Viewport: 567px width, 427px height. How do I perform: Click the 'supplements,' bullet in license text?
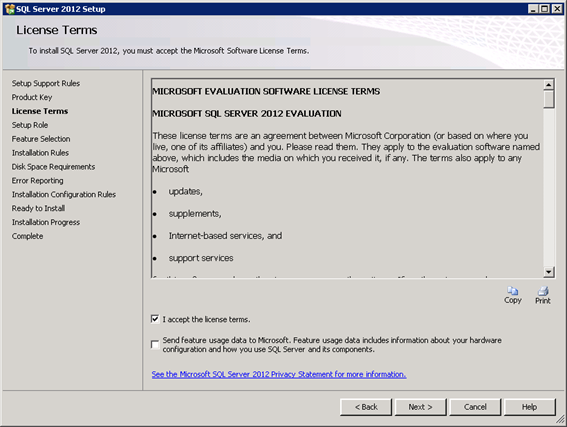[195, 214]
